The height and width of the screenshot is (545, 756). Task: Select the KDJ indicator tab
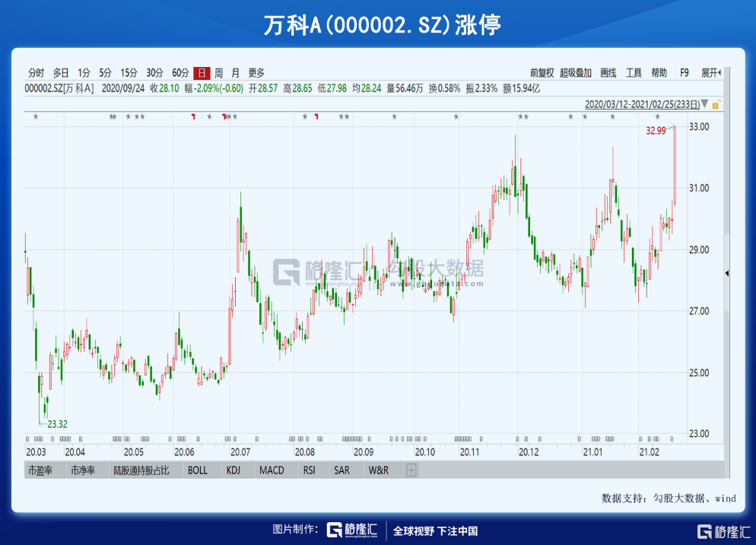pos(233,470)
